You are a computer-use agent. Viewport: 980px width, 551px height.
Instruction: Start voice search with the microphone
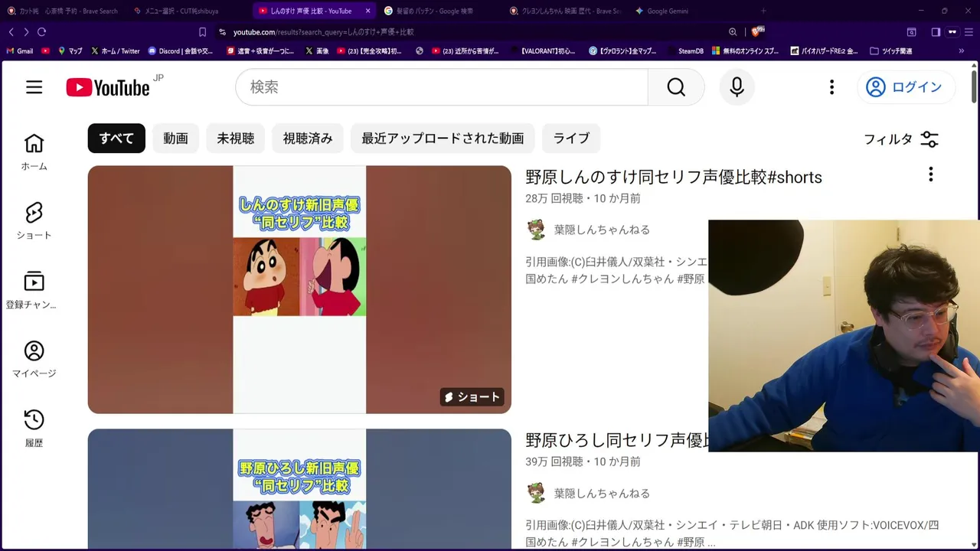click(737, 87)
